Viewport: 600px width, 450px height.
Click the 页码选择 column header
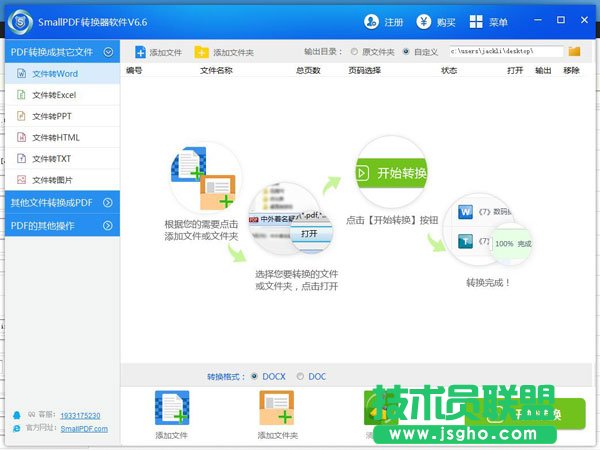pos(364,70)
